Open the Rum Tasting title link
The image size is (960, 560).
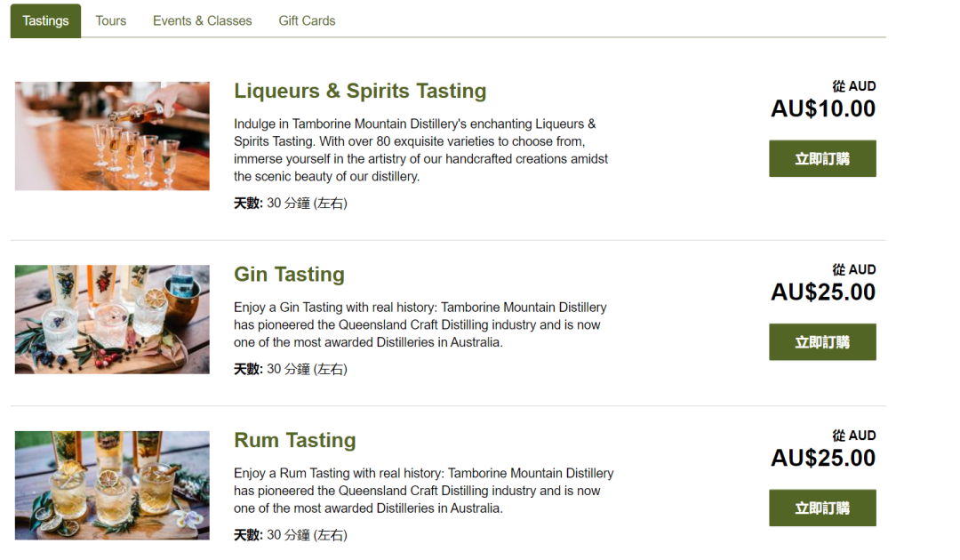[x=294, y=440]
